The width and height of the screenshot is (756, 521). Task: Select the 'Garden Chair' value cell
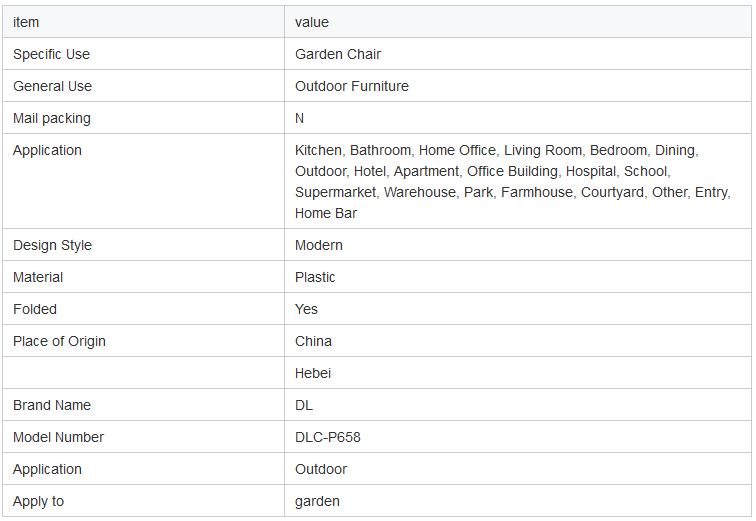click(x=518, y=54)
